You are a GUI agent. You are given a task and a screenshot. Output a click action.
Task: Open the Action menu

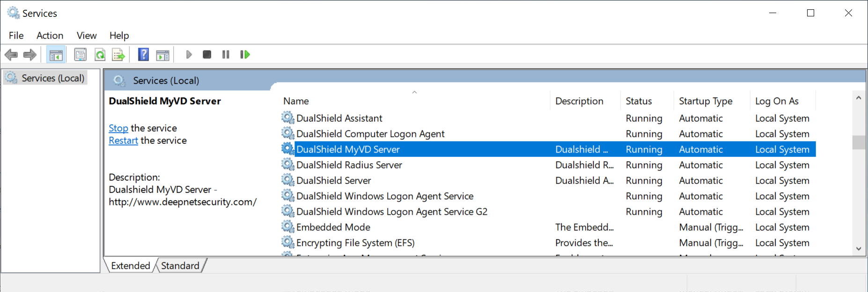pyautogui.click(x=50, y=36)
